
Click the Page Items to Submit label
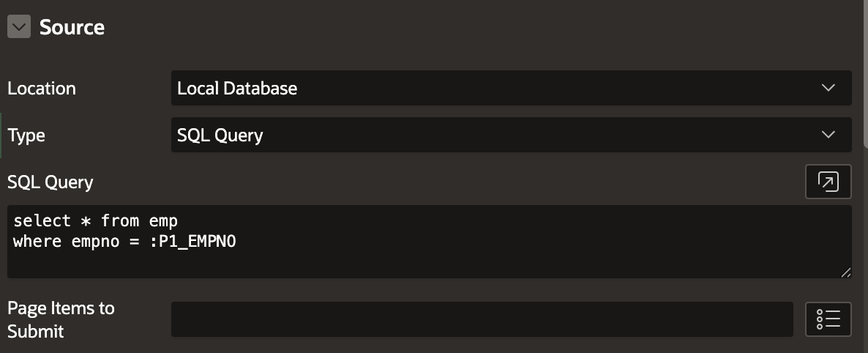pyautogui.click(x=61, y=320)
